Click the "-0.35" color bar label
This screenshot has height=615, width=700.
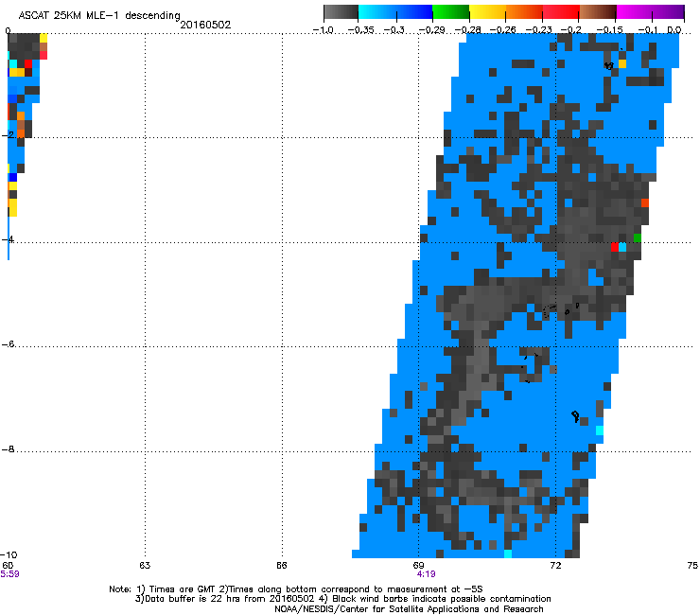coord(360,30)
